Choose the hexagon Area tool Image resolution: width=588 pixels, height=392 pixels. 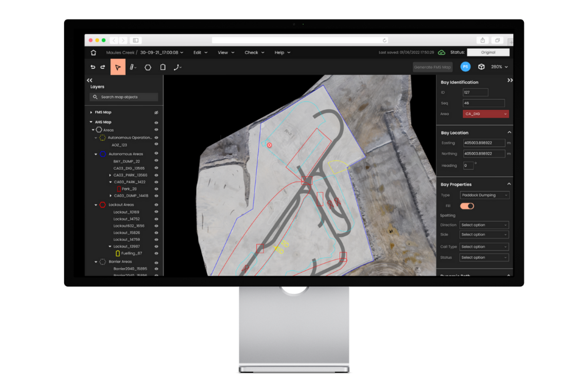[x=148, y=67]
